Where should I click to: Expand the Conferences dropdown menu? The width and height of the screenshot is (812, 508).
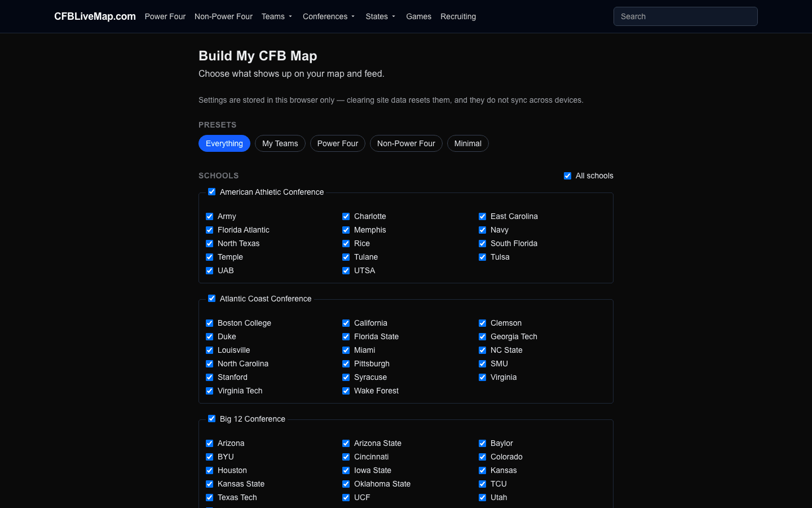(x=329, y=16)
